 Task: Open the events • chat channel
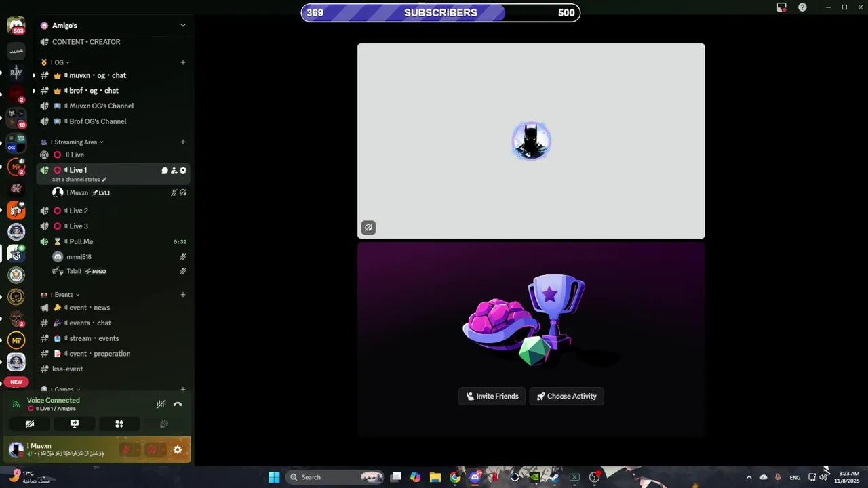click(113, 323)
